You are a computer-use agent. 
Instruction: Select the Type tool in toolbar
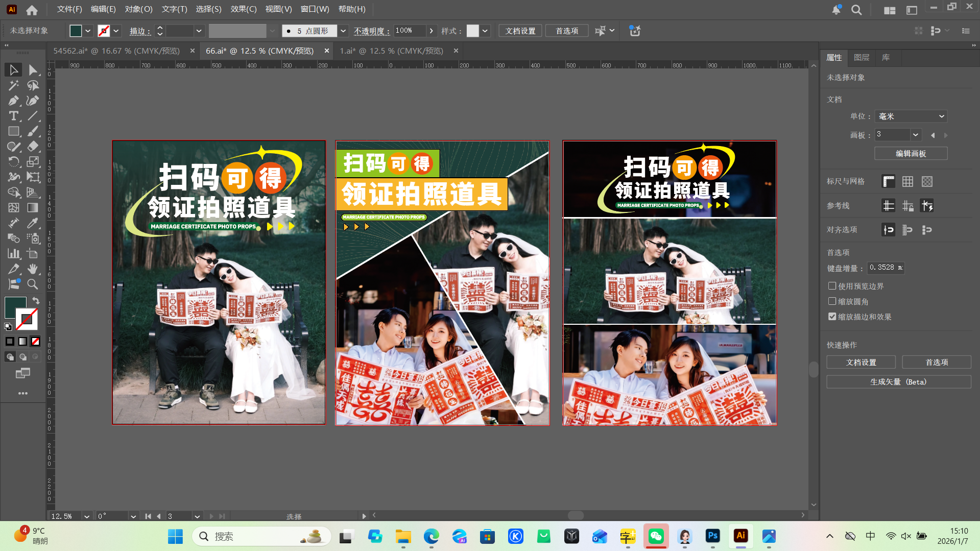(x=14, y=116)
